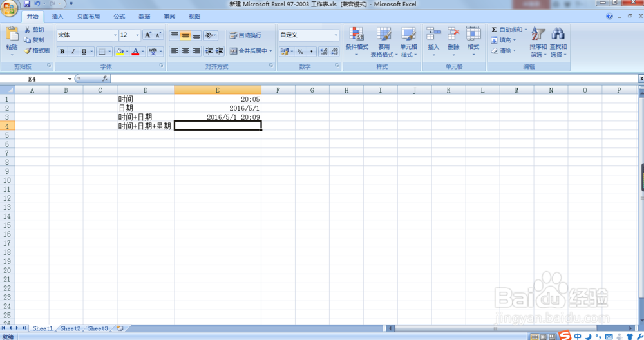This screenshot has height=340, width=644.
Task: Click the Insert Function fx button
Action: tap(105, 79)
